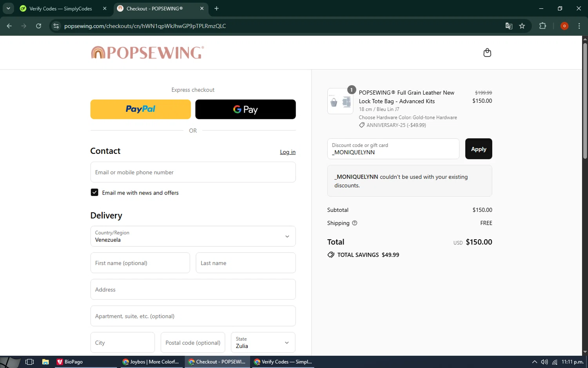This screenshot has height=368, width=588.
Task: Show hidden system tray icons
Action: (534, 362)
